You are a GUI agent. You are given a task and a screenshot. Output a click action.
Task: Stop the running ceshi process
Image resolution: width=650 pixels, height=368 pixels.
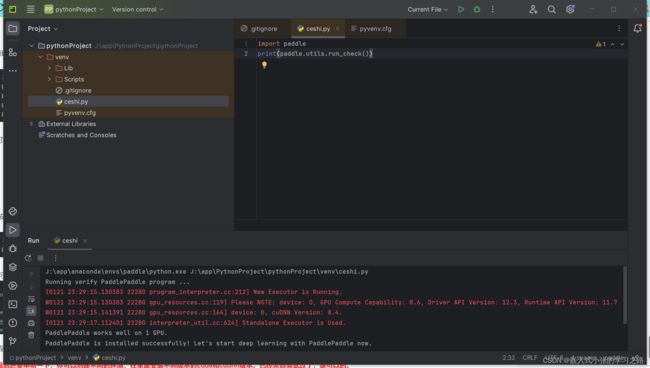[x=41, y=258]
